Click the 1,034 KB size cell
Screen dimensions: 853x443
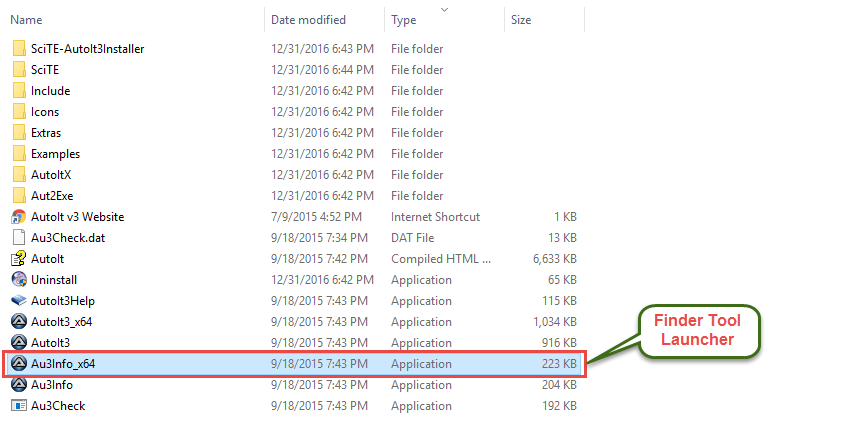click(x=554, y=322)
